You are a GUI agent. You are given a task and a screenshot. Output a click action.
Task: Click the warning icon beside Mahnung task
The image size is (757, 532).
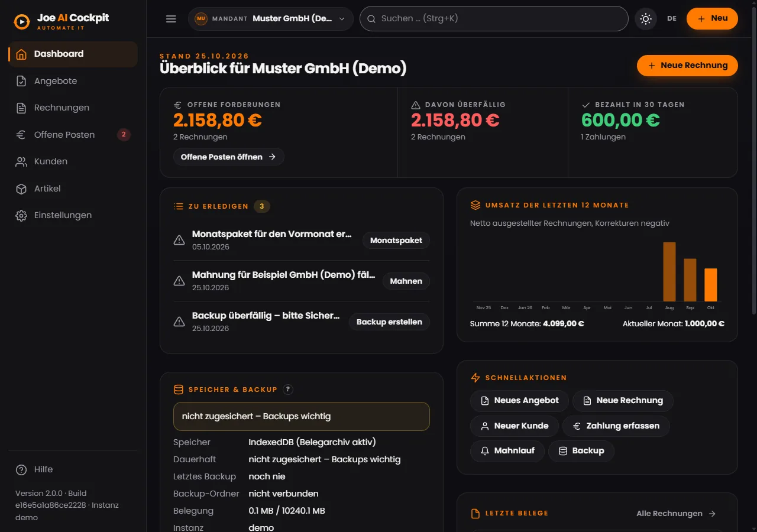pyautogui.click(x=179, y=281)
